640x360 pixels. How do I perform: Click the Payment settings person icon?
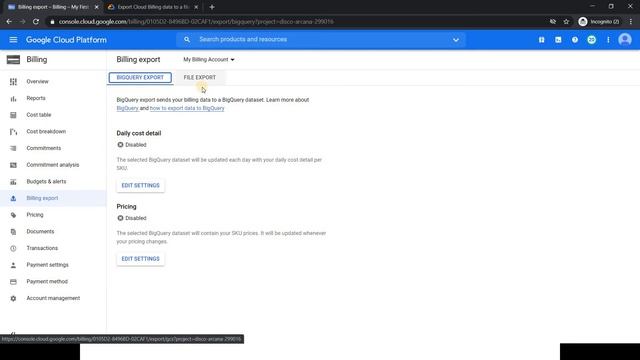(x=13, y=265)
